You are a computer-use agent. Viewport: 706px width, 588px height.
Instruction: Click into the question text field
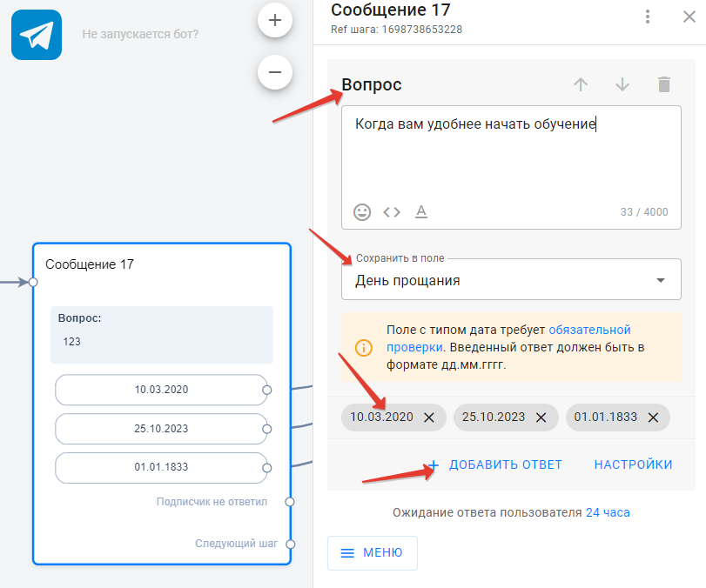[x=510, y=157]
